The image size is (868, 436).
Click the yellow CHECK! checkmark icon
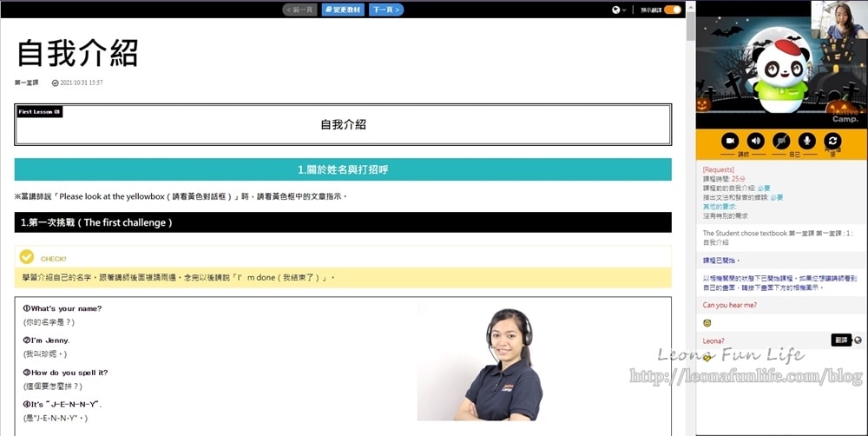pyautogui.click(x=27, y=257)
